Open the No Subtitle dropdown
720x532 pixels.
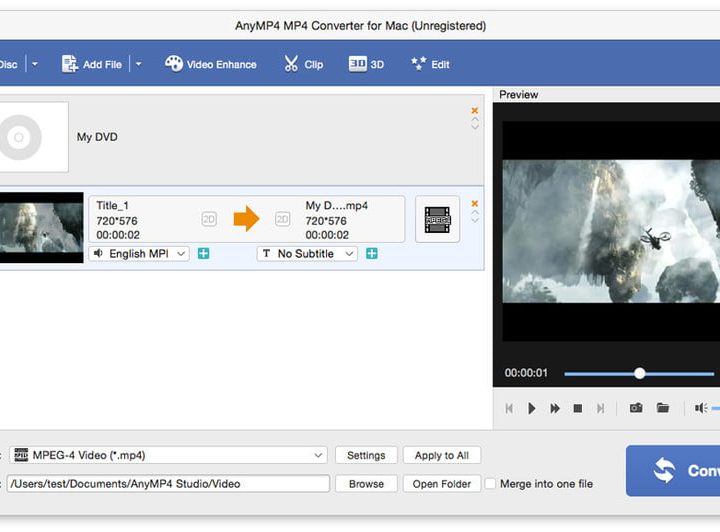coord(307,253)
